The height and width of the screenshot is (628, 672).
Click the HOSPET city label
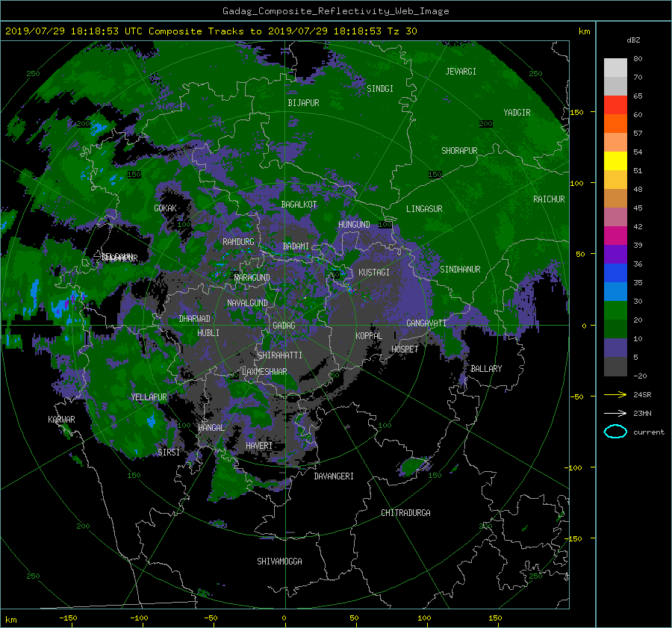tap(405, 349)
